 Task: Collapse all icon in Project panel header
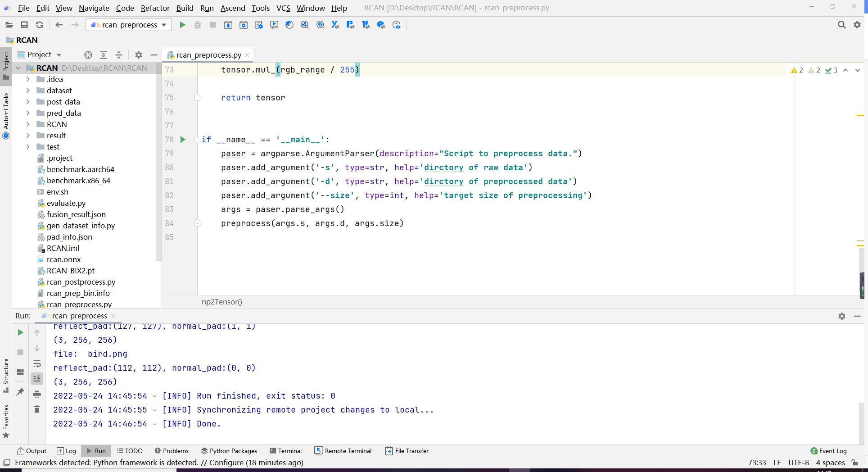click(119, 55)
